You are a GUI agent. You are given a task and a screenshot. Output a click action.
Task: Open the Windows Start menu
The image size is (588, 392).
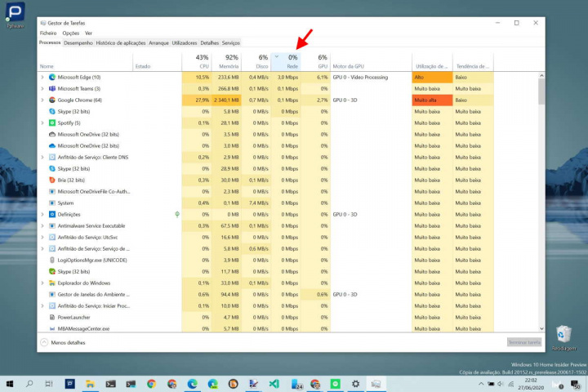(11, 383)
